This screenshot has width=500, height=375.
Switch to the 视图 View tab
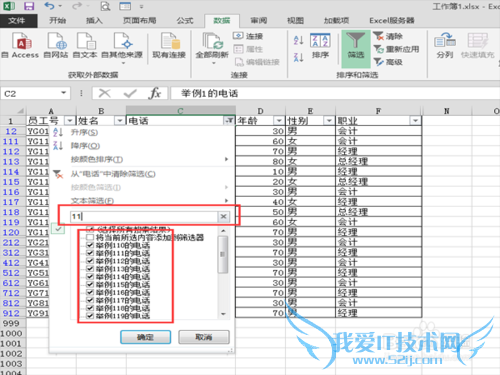pyautogui.click(x=295, y=21)
